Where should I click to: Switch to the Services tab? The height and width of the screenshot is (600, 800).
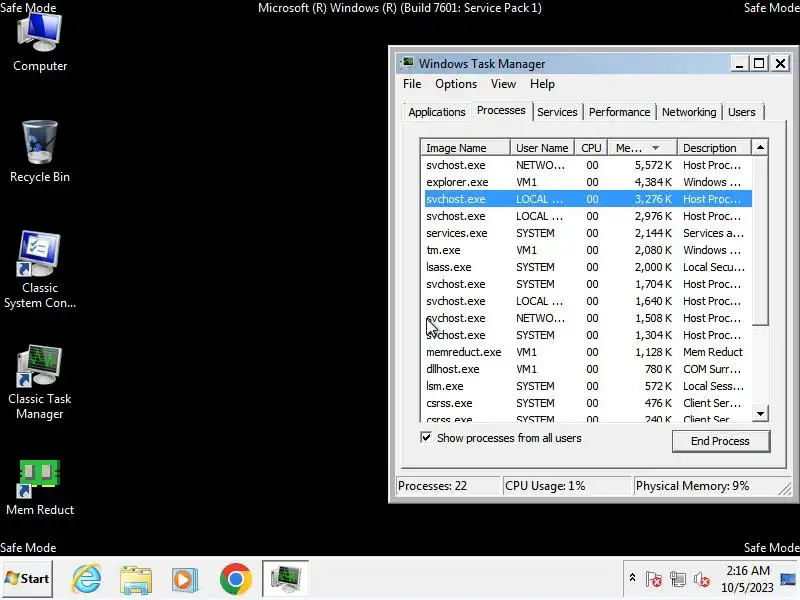[x=557, y=112]
